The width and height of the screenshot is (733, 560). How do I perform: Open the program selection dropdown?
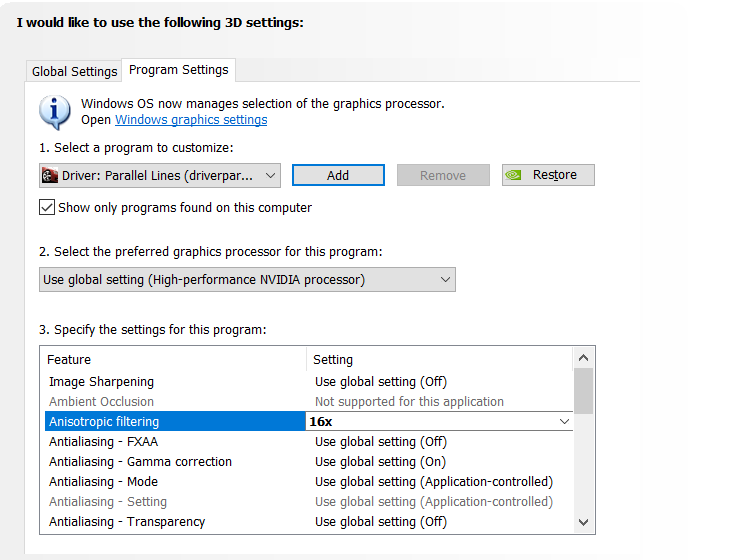click(x=269, y=176)
